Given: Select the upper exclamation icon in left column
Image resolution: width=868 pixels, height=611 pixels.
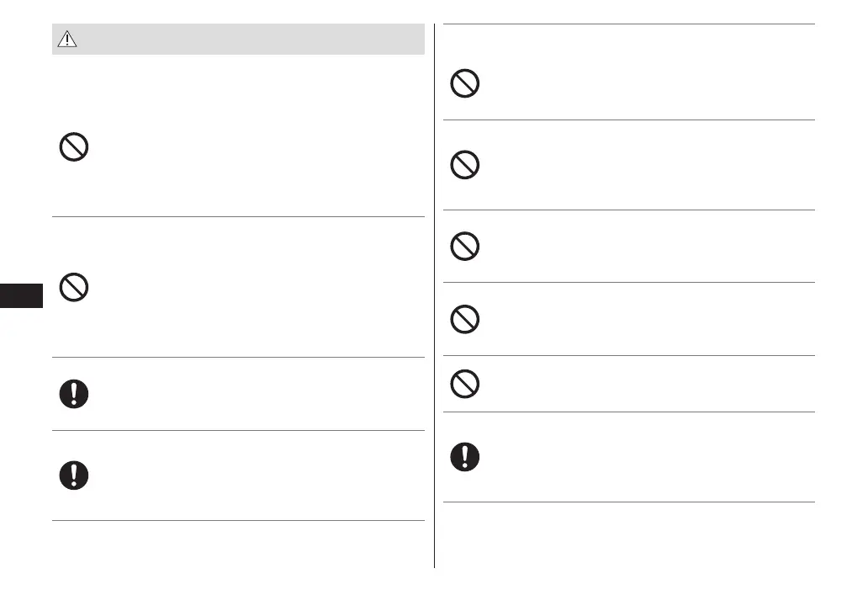Looking at the screenshot, I should tap(74, 394).
